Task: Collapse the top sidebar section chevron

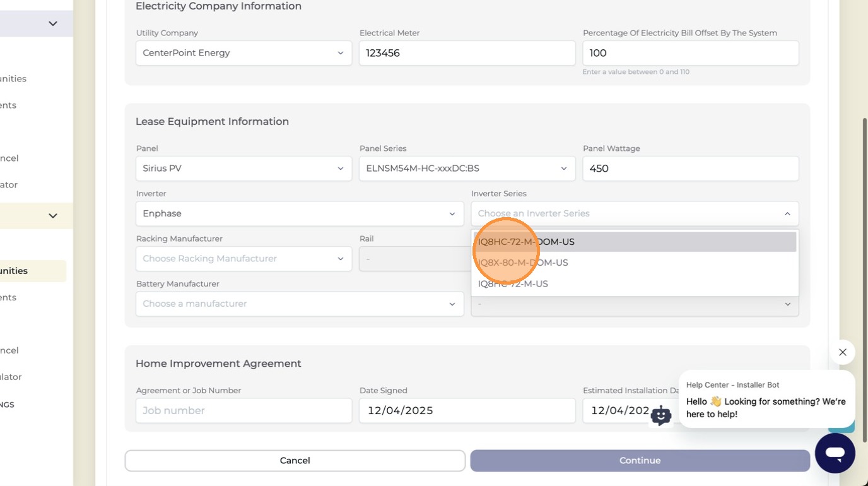Action: tap(53, 23)
